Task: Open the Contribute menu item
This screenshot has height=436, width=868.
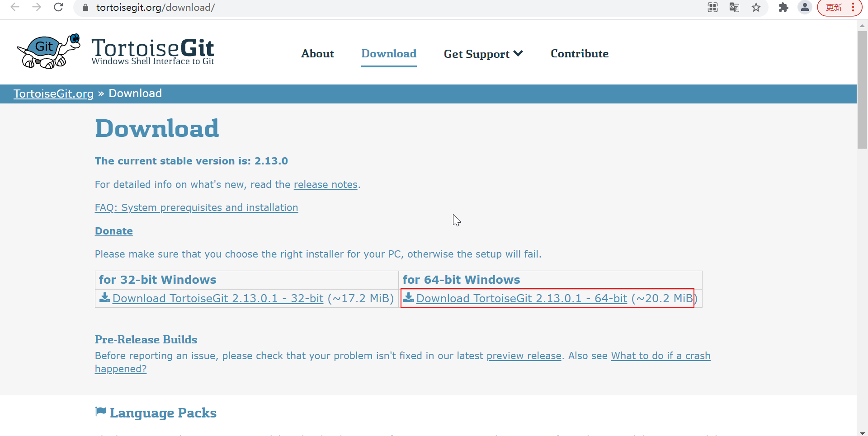Action: pos(580,54)
